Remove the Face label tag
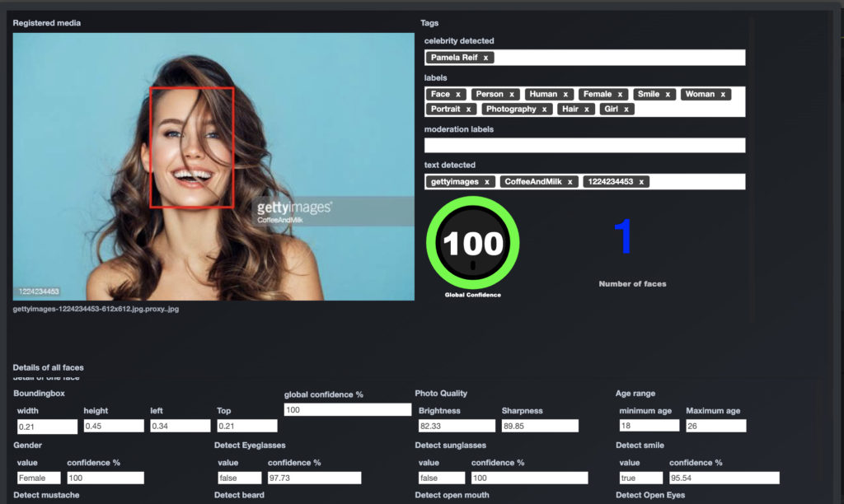 click(458, 94)
